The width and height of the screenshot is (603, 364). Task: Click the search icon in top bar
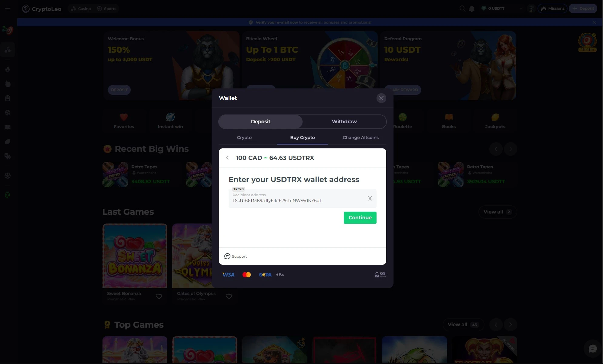point(462,8)
